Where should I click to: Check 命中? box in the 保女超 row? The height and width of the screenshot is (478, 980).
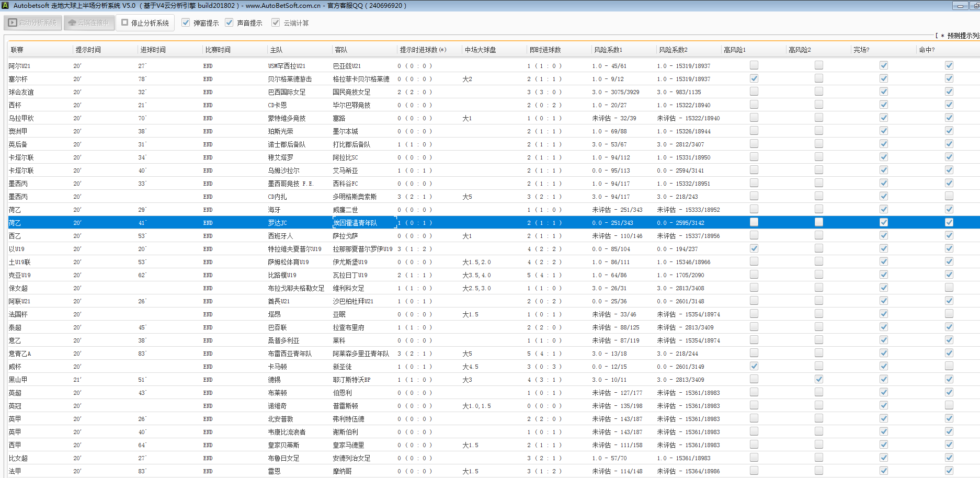pos(949,288)
